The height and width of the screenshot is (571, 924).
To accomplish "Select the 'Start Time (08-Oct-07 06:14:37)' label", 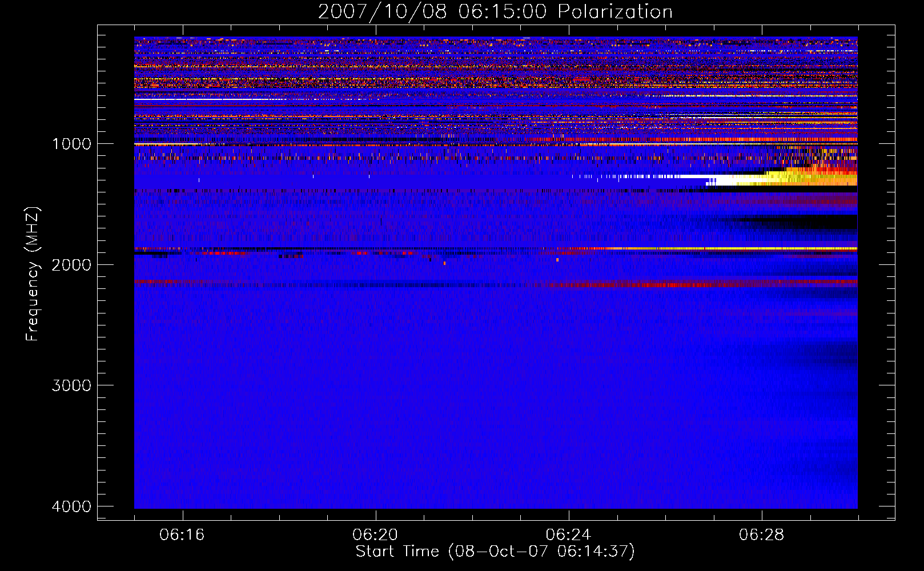I will pos(495,552).
